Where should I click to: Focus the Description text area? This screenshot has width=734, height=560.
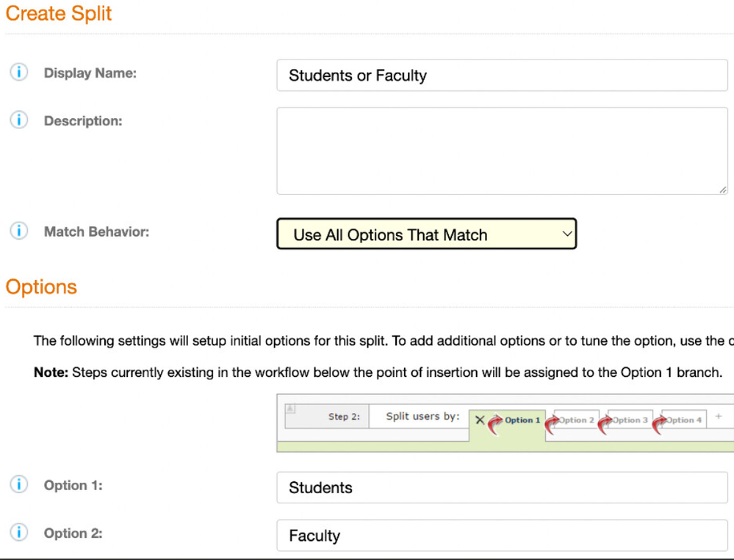click(x=502, y=151)
